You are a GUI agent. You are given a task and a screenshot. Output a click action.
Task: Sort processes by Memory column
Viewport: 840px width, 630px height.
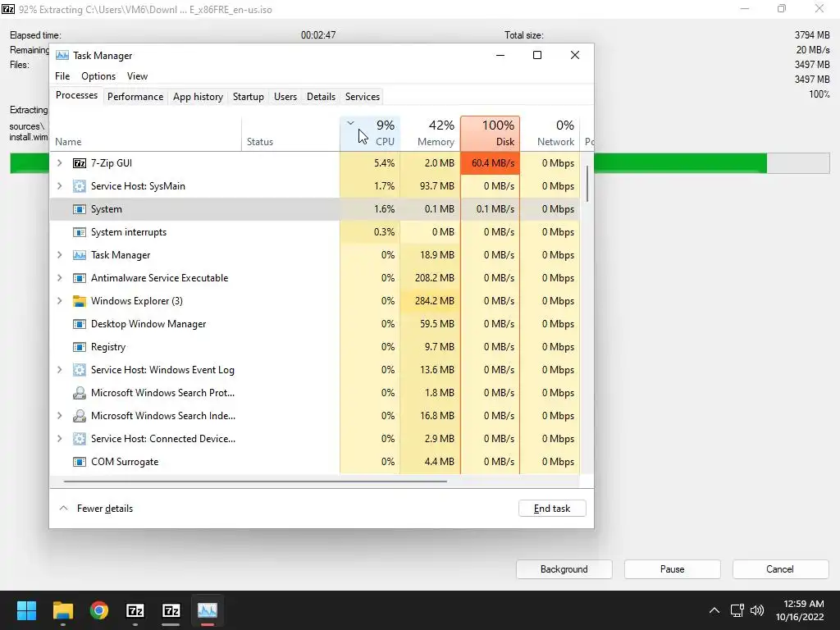pyautogui.click(x=430, y=134)
